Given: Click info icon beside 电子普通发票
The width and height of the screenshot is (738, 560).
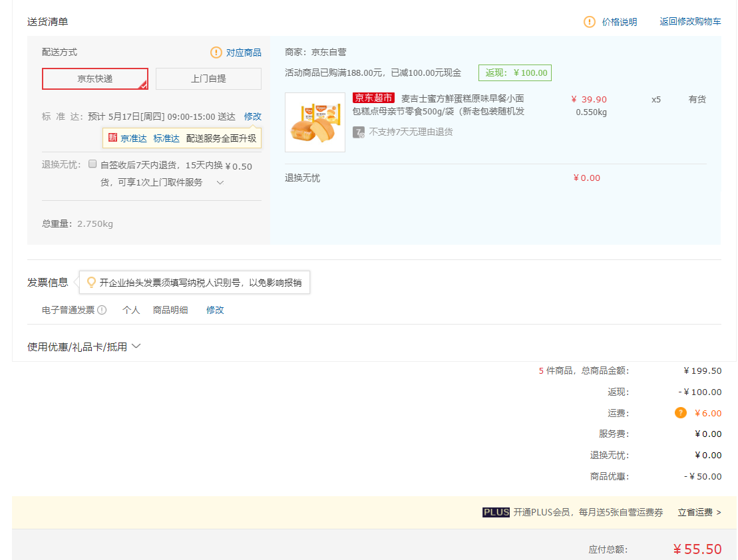Looking at the screenshot, I should (102, 310).
